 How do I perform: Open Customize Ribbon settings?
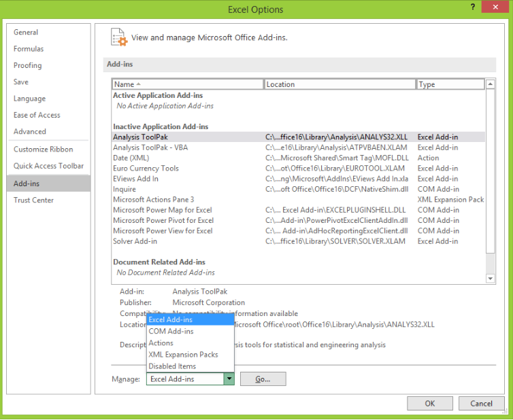click(48, 150)
